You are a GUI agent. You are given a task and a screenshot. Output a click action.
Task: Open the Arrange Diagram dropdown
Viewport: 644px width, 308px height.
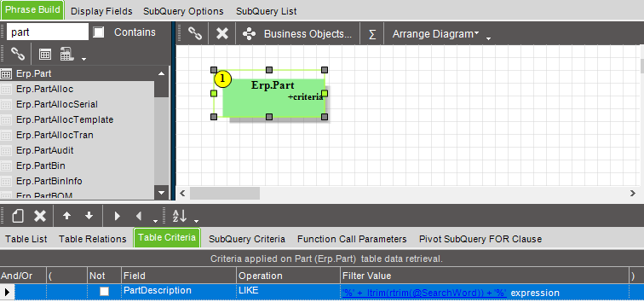coord(436,34)
